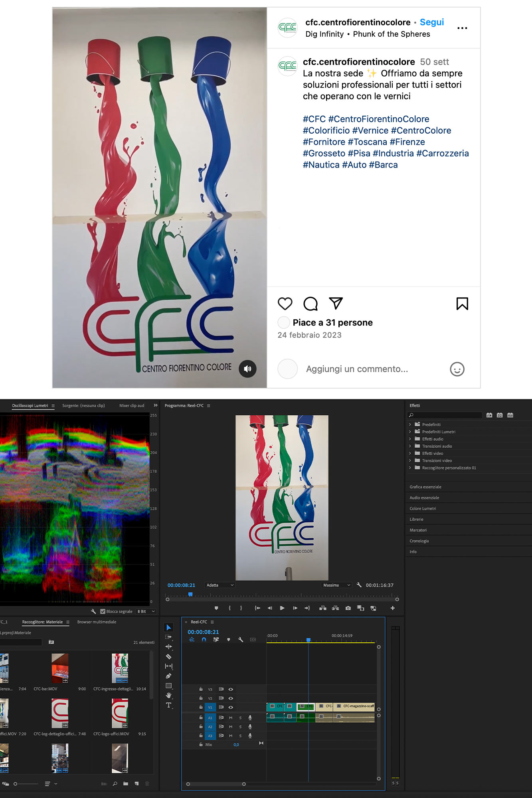Expand the Predefiniti Lumetri folder

point(410,431)
